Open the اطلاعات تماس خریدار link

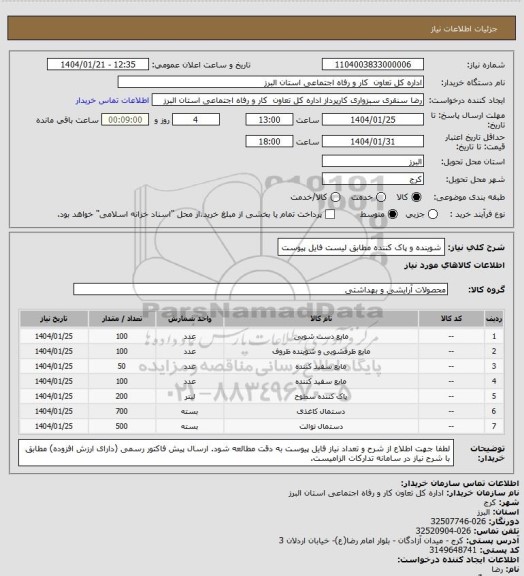[112, 100]
